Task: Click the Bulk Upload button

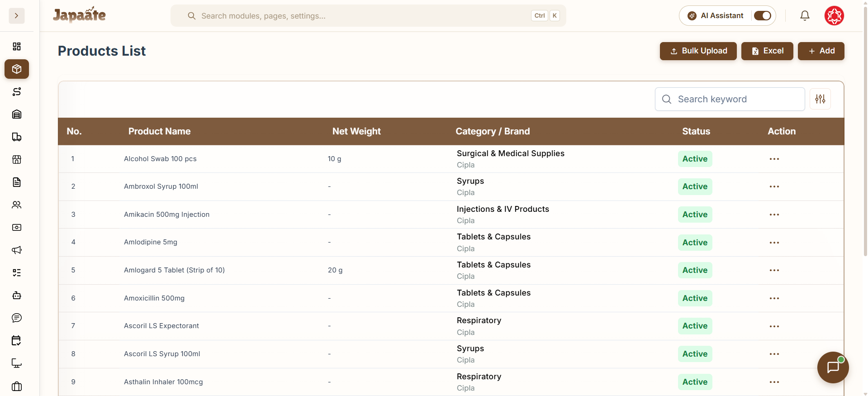Action: click(x=698, y=51)
